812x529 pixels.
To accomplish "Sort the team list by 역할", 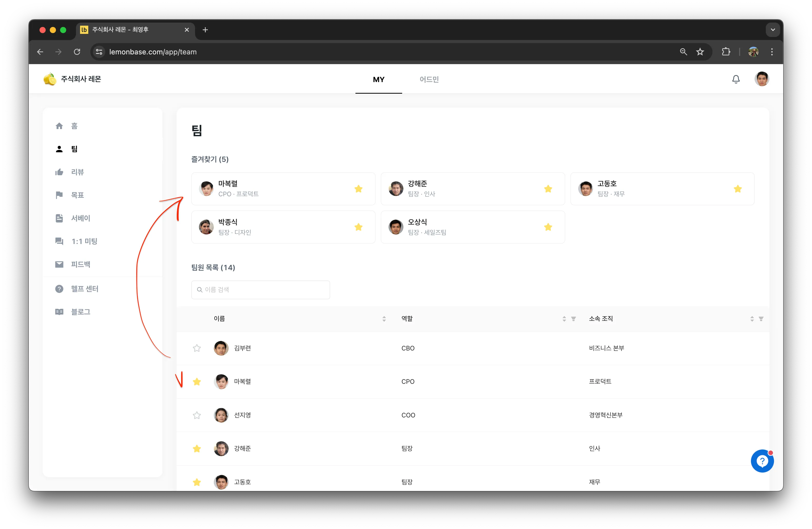I will click(x=564, y=319).
